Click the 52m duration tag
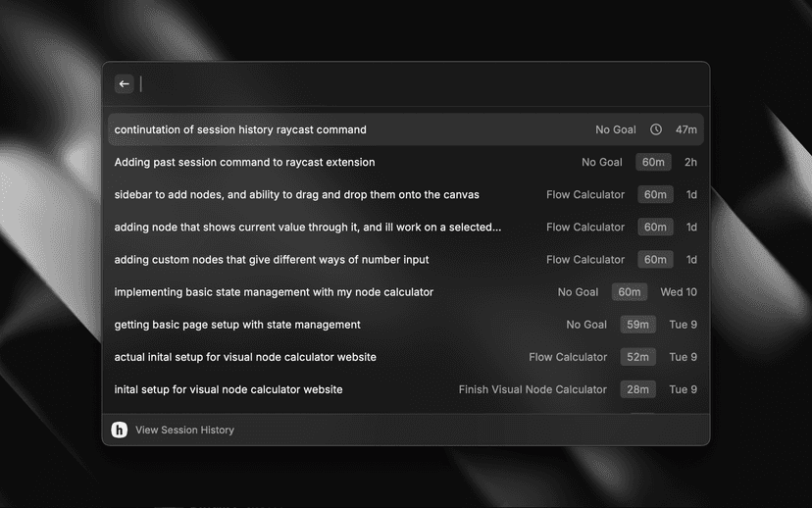 (x=638, y=357)
